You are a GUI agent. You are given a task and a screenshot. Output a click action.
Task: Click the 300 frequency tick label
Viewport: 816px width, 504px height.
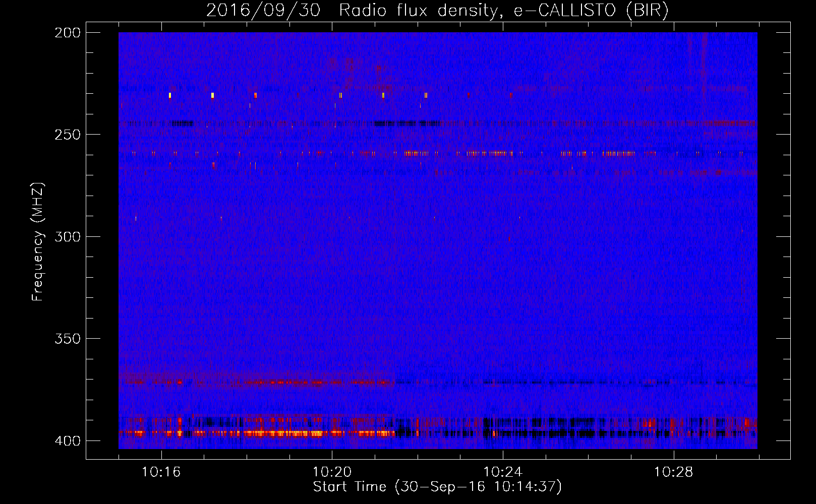pos(68,236)
